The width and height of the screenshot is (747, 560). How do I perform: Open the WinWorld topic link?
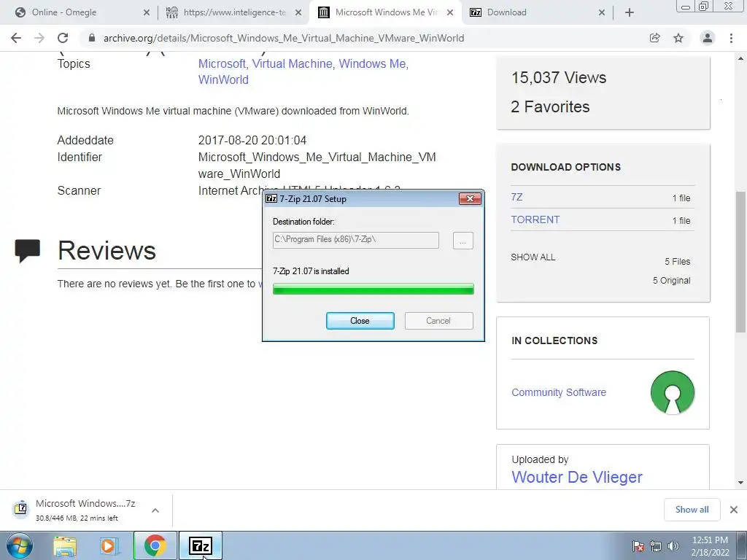[223, 79]
